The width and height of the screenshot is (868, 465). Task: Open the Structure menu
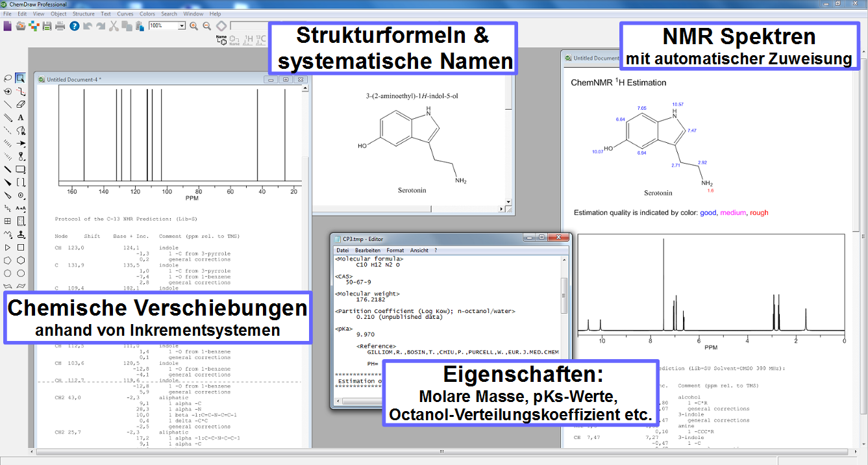(84, 14)
